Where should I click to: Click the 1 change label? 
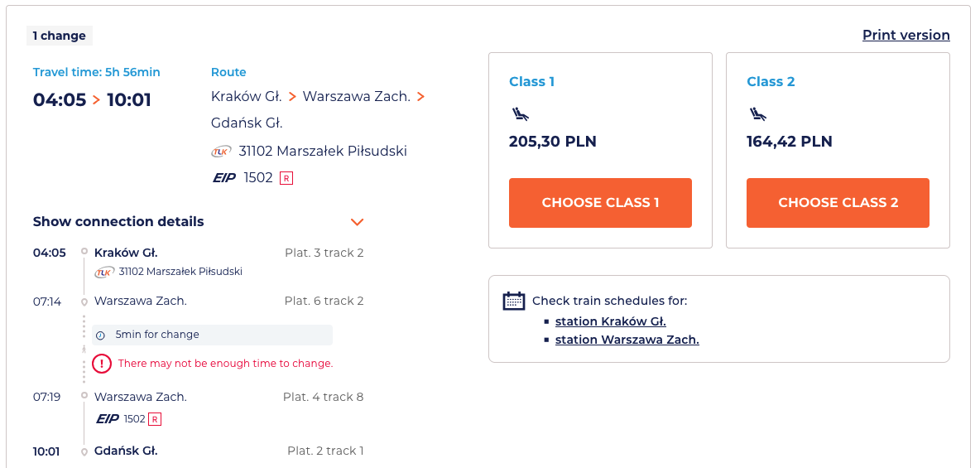[x=59, y=36]
